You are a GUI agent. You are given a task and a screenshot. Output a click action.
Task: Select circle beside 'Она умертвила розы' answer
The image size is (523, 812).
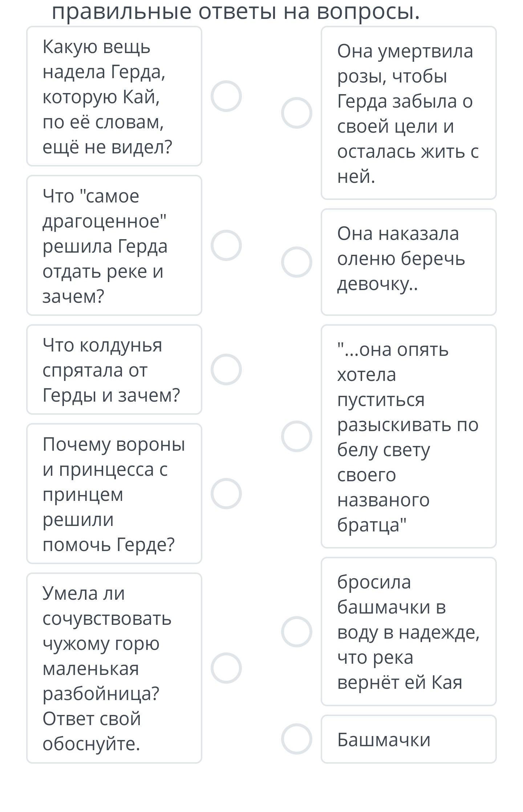pyautogui.click(x=296, y=113)
